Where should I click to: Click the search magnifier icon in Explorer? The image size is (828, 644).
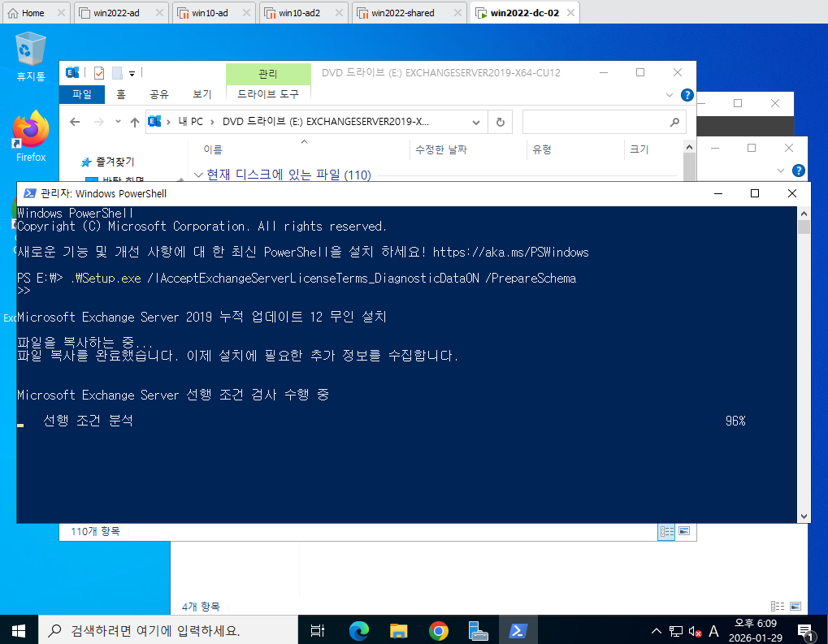pos(674,123)
